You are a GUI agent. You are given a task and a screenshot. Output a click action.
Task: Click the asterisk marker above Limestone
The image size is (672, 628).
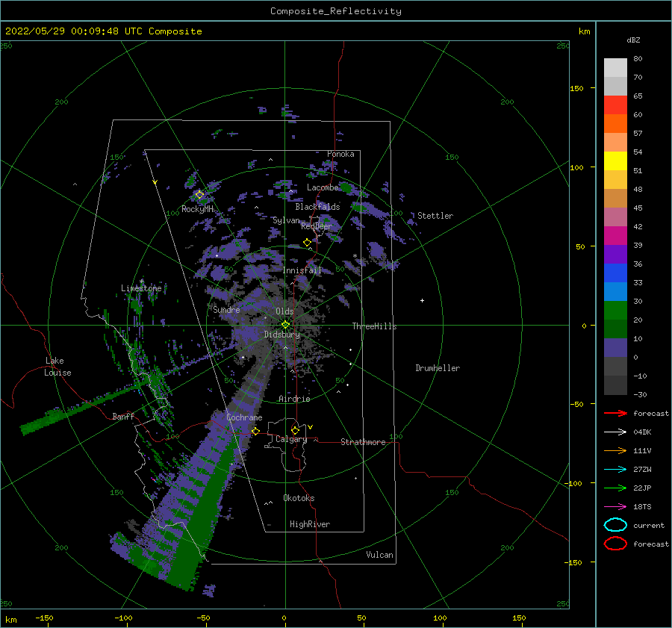click(141, 282)
